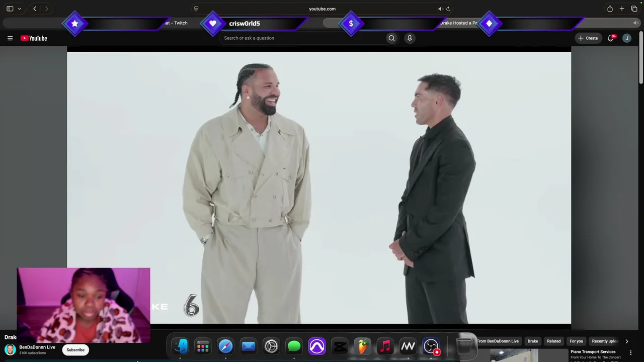Image resolution: width=644 pixels, height=362 pixels.
Task: Select the Recently uploaded filter chip
Action: click(605, 341)
